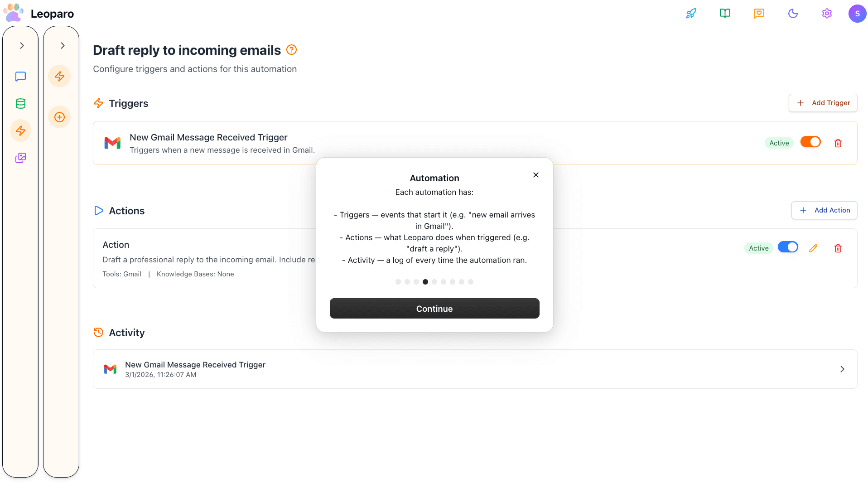This screenshot has width=868, height=488.
Task: Click the feedback heart message icon
Action: click(x=759, y=14)
